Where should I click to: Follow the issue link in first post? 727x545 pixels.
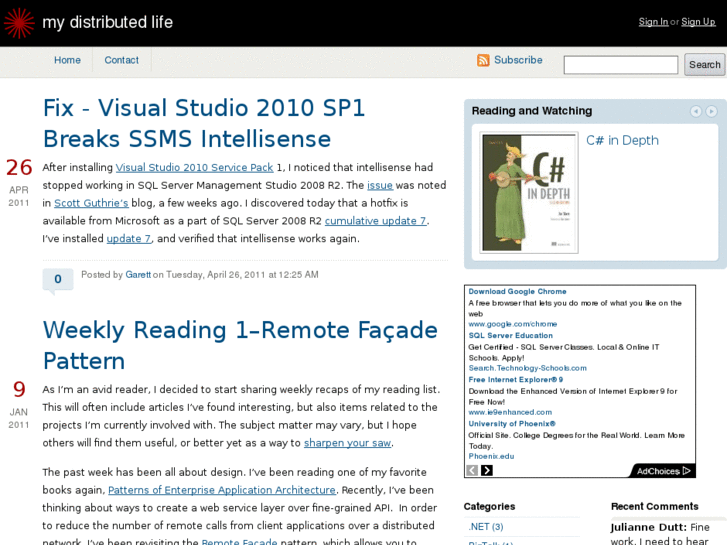[380, 185]
